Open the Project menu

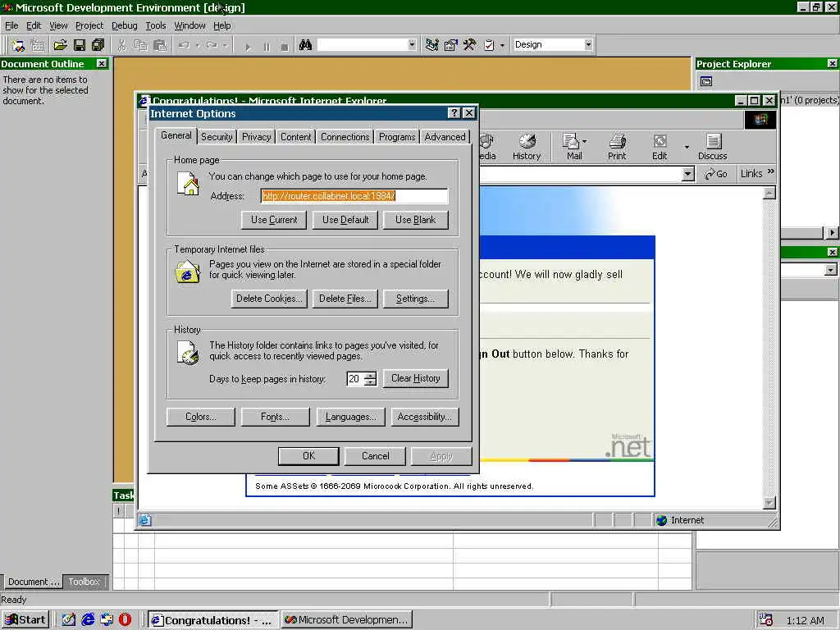click(89, 25)
